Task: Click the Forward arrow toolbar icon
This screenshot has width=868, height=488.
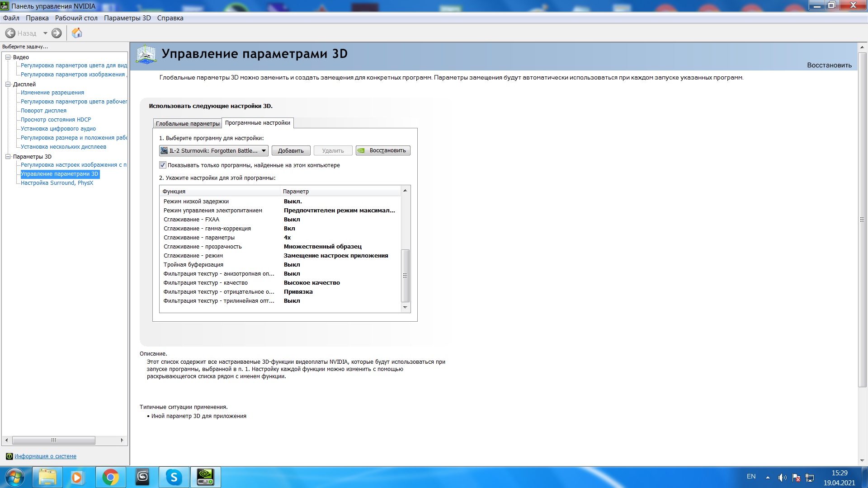Action: (57, 33)
